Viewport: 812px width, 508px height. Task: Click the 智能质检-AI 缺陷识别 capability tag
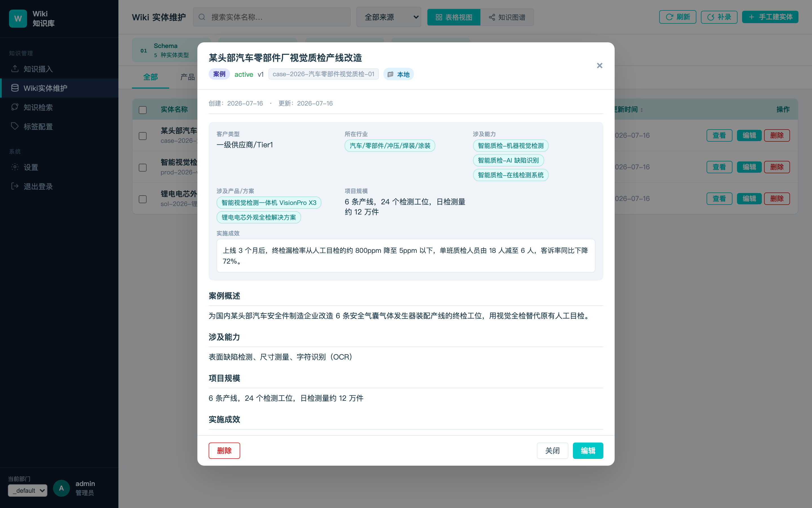pyautogui.click(x=508, y=160)
